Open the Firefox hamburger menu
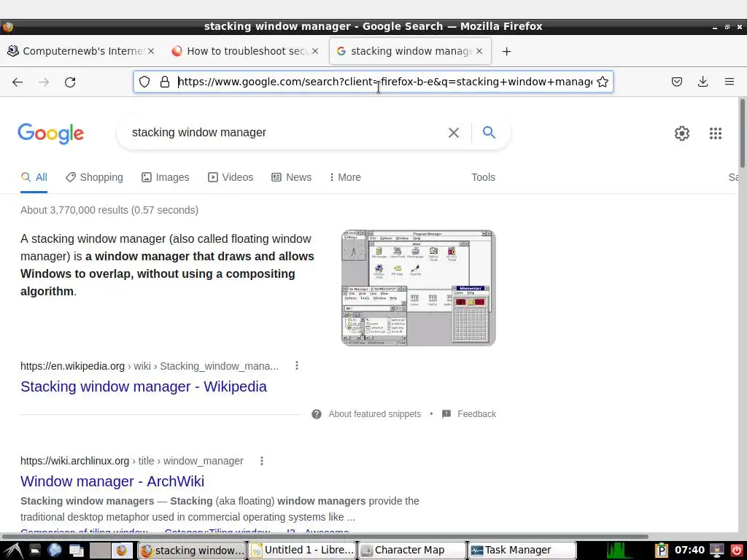The image size is (747, 560). click(729, 82)
